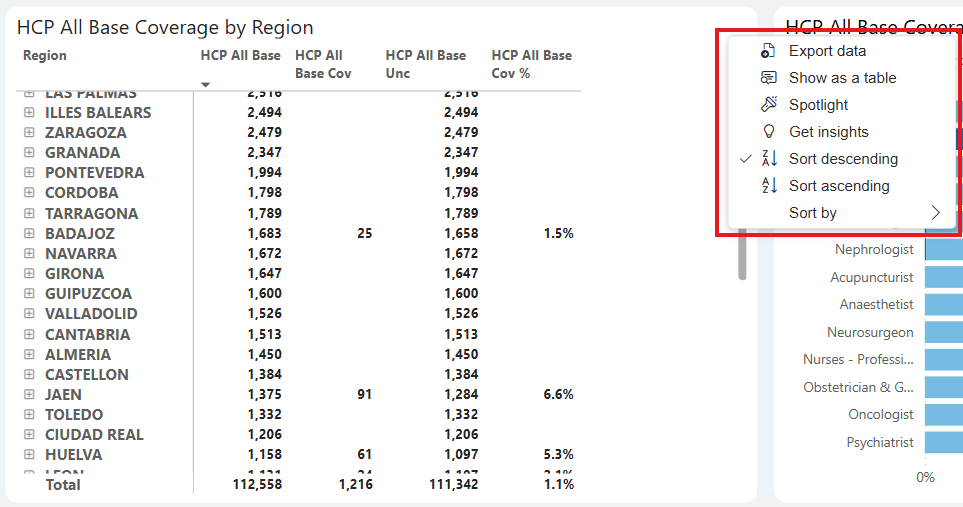Screen dimensions: 963x507
Task: Click the Oncologist bar in chart
Action: click(943, 415)
